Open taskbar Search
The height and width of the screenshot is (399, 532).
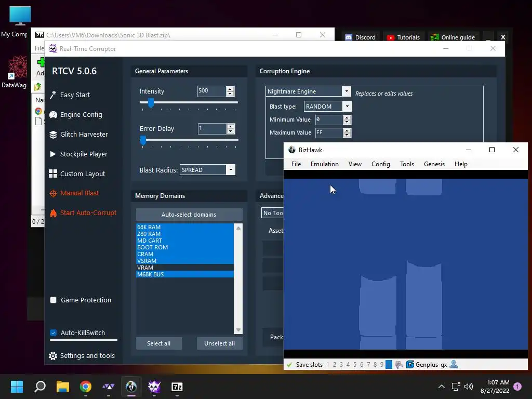pyautogui.click(x=40, y=387)
